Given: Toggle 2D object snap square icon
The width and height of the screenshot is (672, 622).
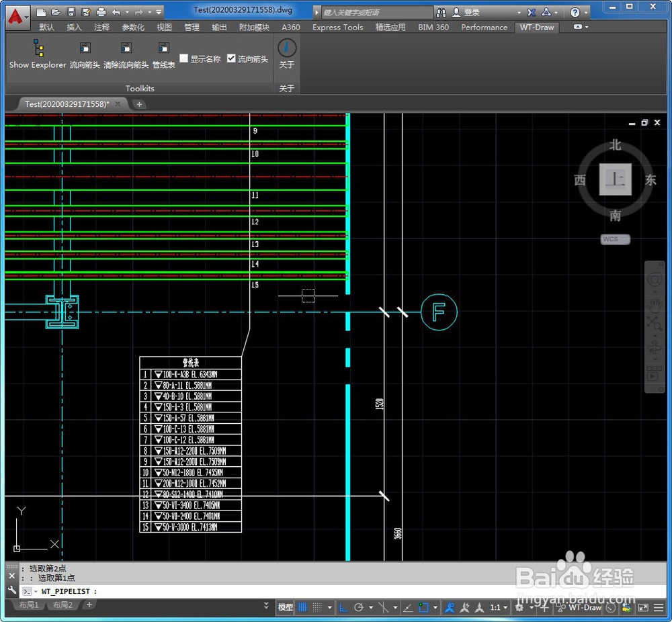Looking at the screenshot, I should click(x=423, y=607).
